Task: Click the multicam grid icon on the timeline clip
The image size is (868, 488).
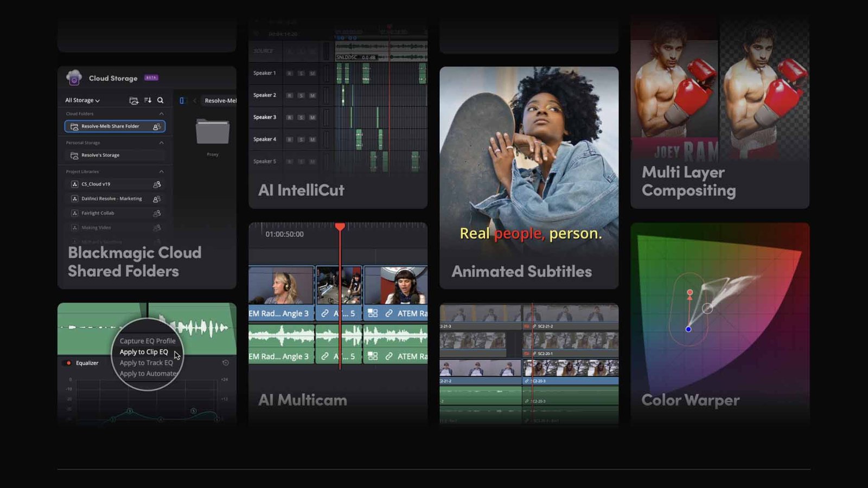Action: pyautogui.click(x=372, y=313)
